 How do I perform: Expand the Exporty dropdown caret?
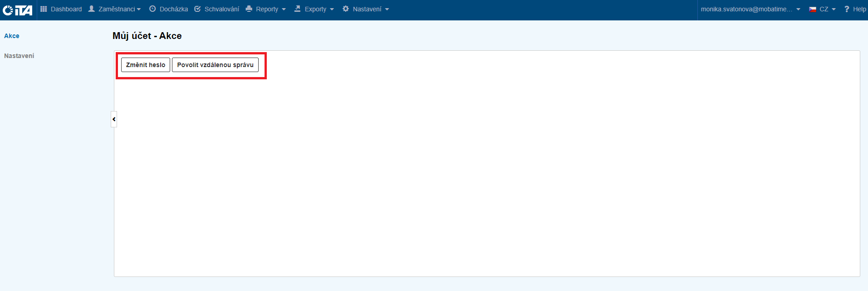click(332, 10)
